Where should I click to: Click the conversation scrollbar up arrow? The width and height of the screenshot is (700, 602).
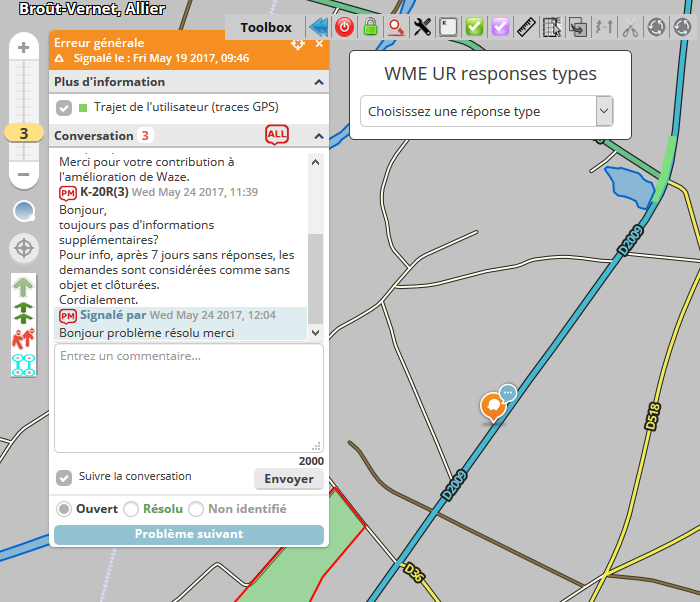(x=315, y=162)
